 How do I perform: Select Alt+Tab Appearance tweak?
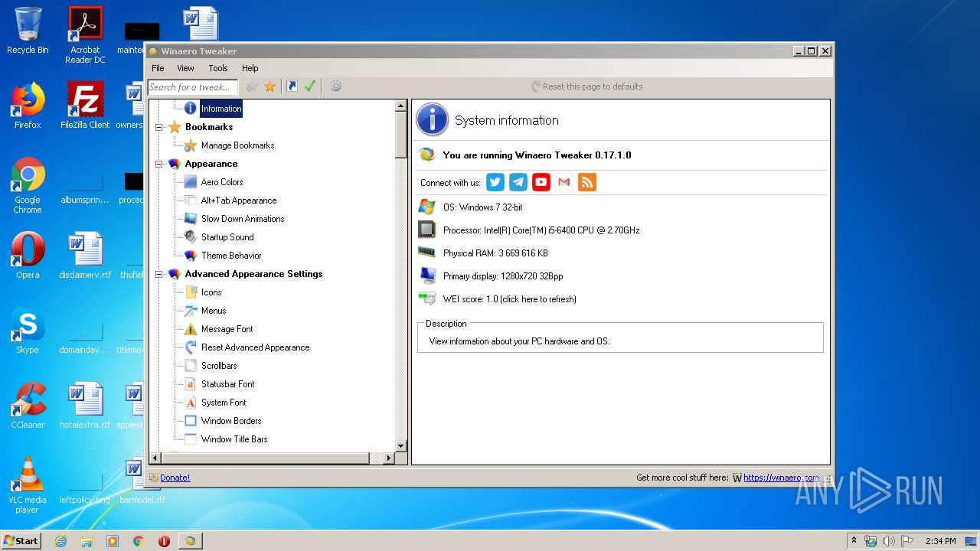click(239, 201)
